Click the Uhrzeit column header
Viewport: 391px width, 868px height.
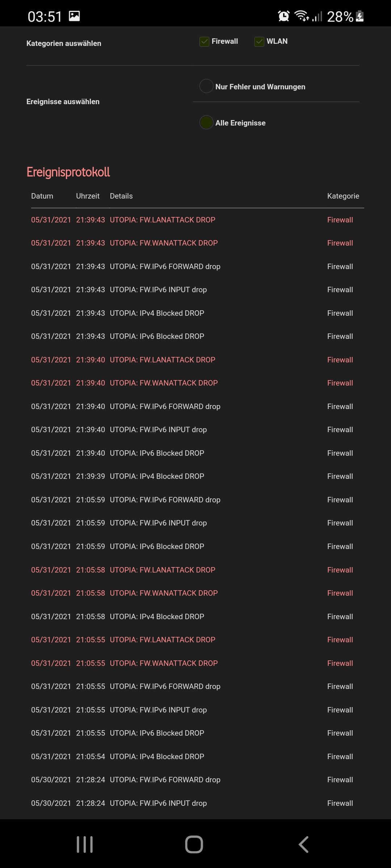tap(88, 196)
